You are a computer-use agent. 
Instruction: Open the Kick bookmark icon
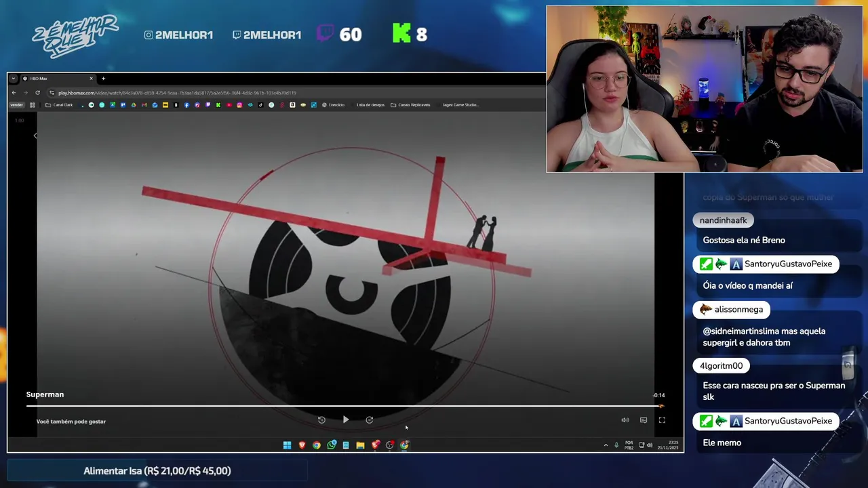[x=218, y=105]
